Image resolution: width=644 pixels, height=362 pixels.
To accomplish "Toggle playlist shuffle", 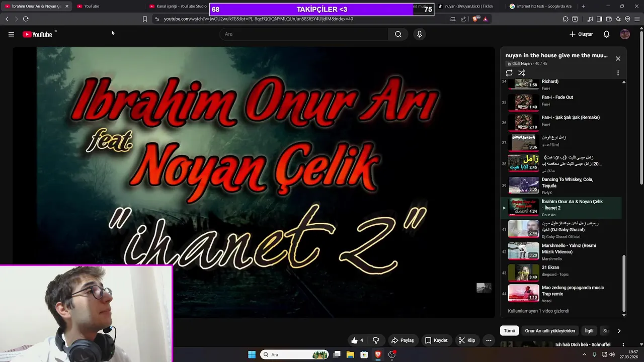I will pyautogui.click(x=522, y=73).
